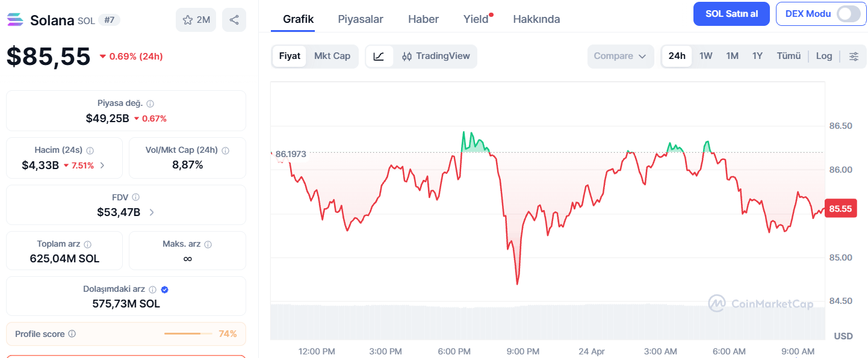
Task: Click the share icon button
Action: pos(234,20)
